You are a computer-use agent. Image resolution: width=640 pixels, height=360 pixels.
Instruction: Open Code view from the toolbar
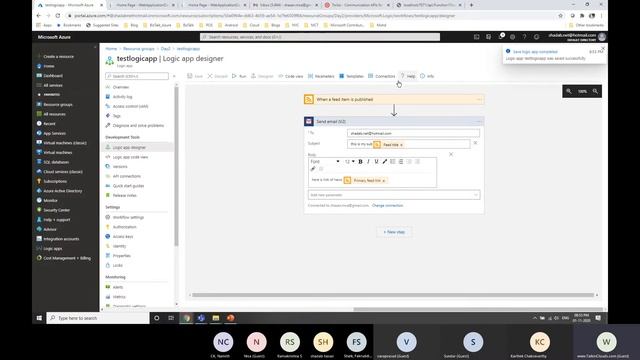(291, 76)
